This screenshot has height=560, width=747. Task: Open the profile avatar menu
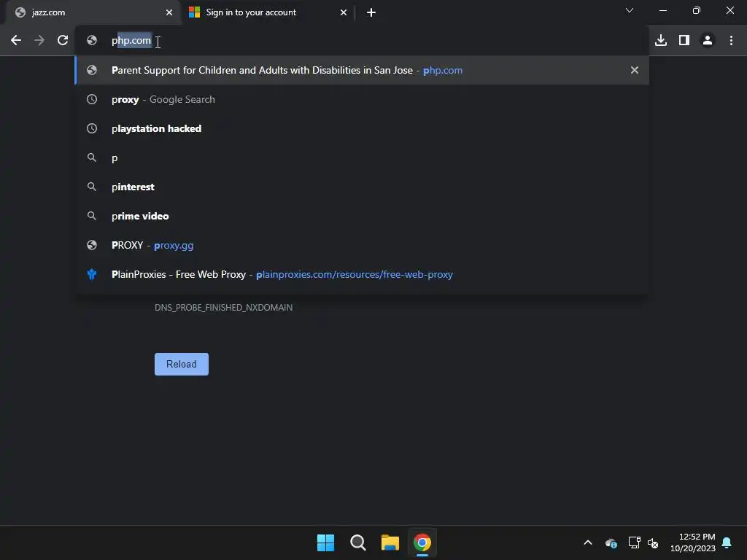click(x=708, y=41)
